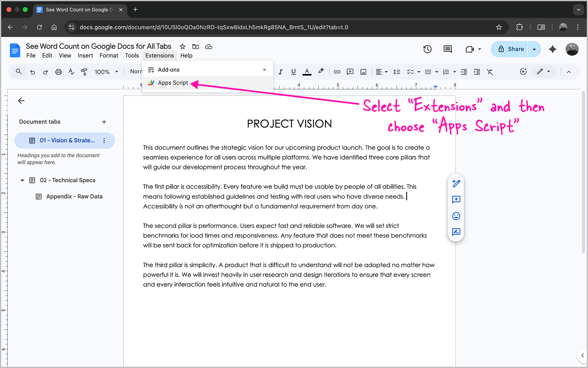The height and width of the screenshot is (368, 588).
Task: Toggle underline formatting
Action: pos(294,71)
